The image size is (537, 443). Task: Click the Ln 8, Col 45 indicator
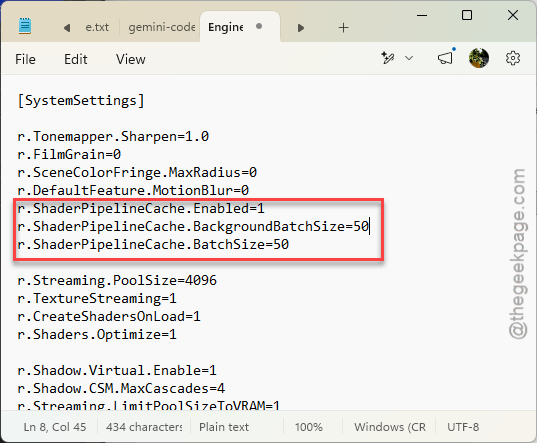point(55,427)
